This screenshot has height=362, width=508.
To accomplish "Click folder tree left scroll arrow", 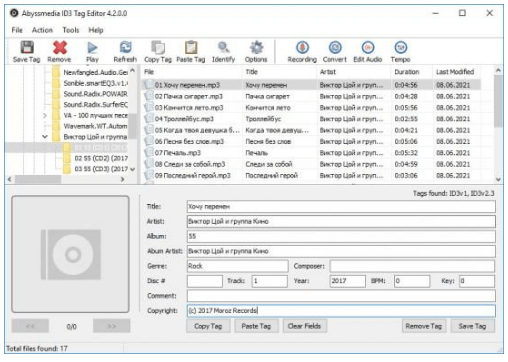I will point(10,179).
